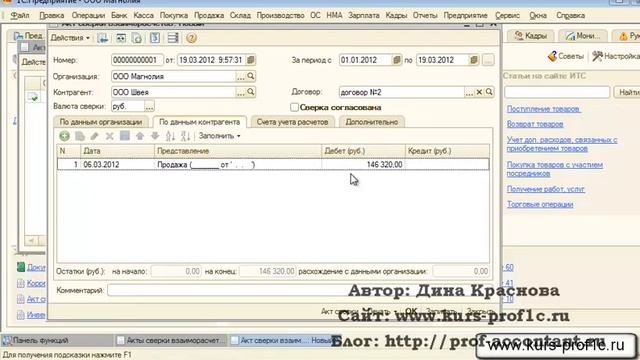640x360 pixels.
Task: Open Дополнительно tab
Action: pyautogui.click(x=371, y=122)
